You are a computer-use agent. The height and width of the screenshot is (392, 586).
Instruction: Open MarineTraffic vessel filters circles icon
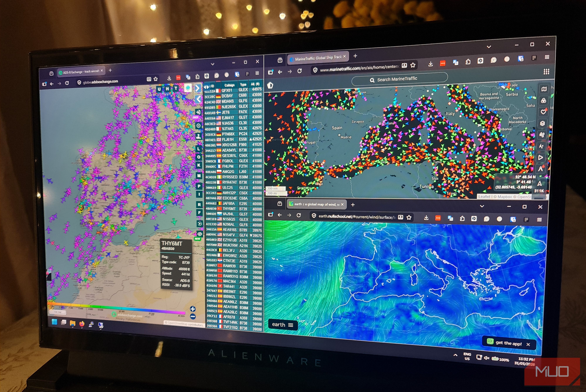click(x=544, y=101)
